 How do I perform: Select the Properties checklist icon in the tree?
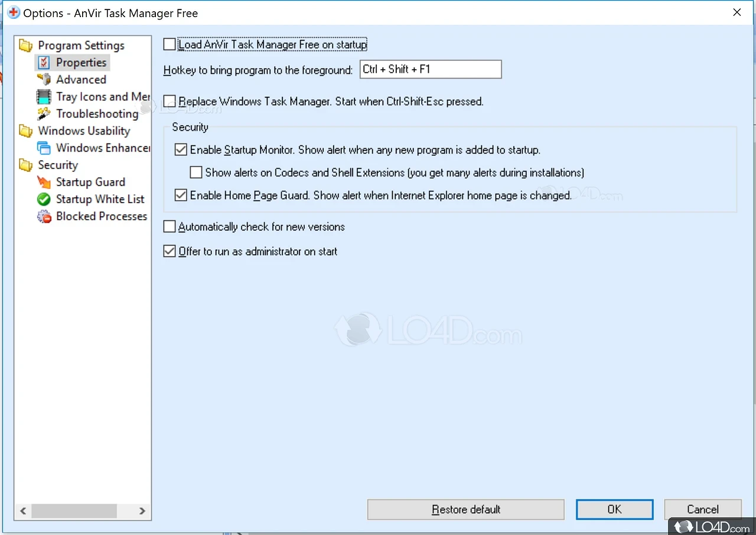[43, 63]
